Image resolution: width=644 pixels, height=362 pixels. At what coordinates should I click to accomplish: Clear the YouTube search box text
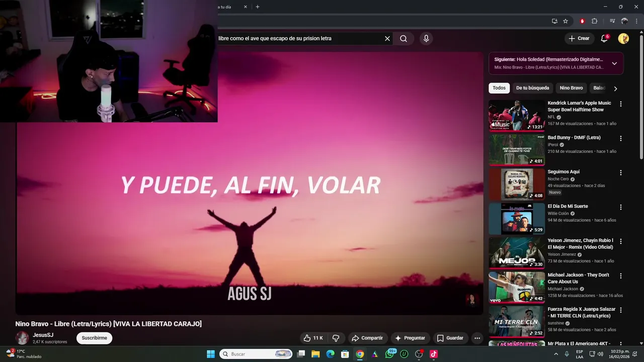[387, 38]
